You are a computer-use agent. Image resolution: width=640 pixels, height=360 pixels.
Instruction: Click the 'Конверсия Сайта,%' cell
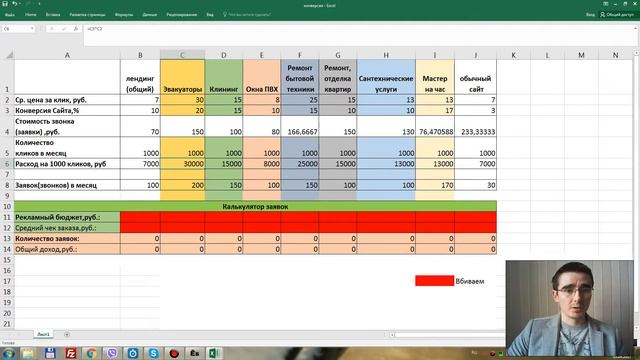[67, 110]
